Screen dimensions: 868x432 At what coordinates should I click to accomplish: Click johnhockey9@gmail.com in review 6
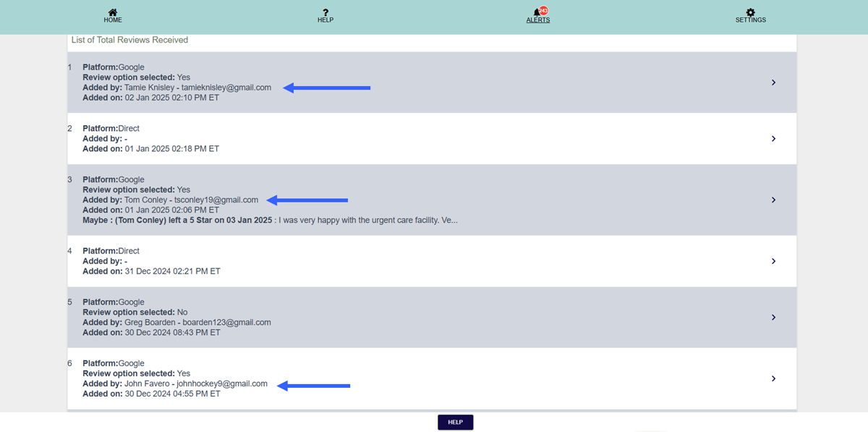(221, 384)
